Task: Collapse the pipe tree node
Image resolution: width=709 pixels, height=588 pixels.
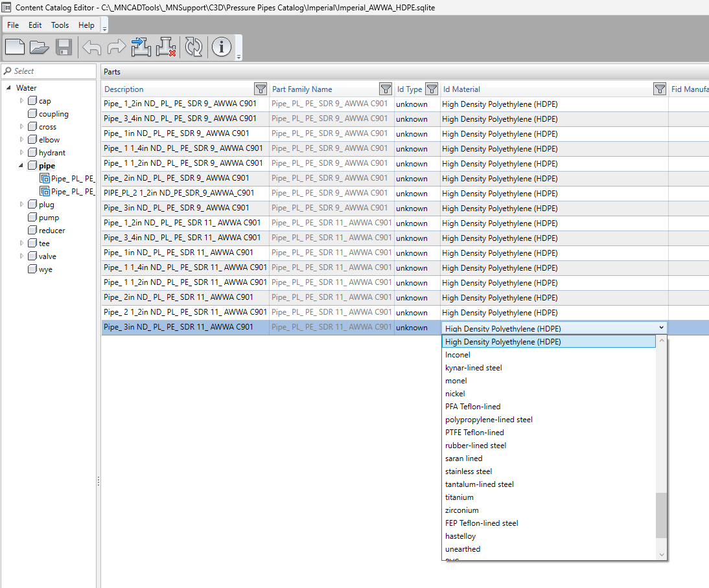Action: (21, 165)
